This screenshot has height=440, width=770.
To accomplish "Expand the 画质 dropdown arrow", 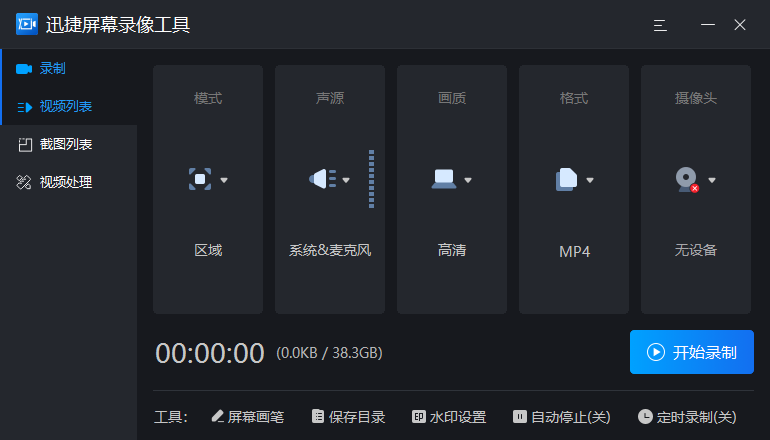I will (468, 180).
